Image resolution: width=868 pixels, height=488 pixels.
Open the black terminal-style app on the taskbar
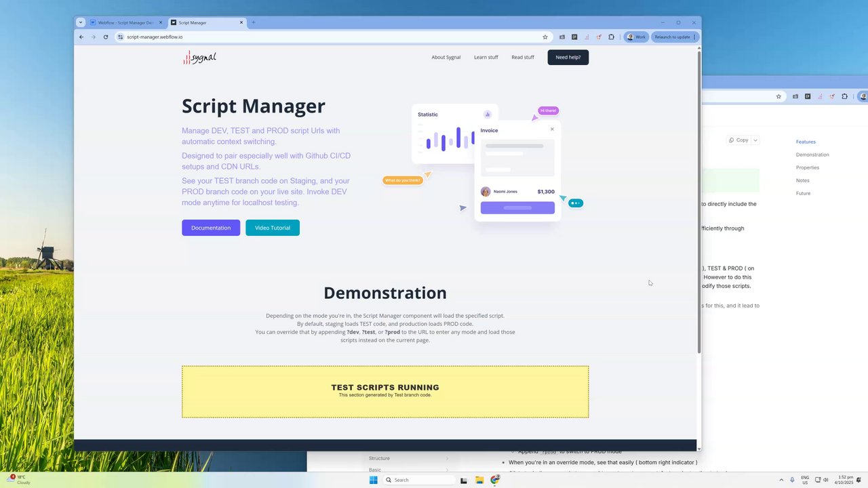pyautogui.click(x=464, y=480)
